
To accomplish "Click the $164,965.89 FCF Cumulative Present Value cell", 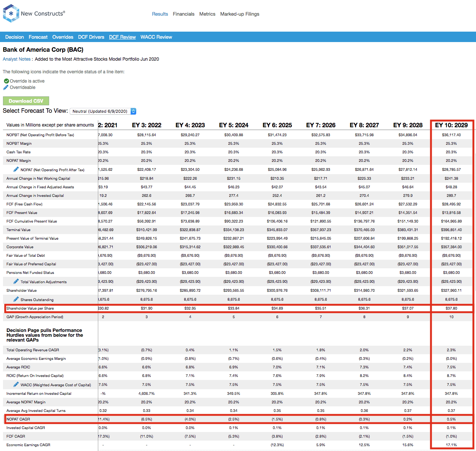I will click(x=451, y=221).
